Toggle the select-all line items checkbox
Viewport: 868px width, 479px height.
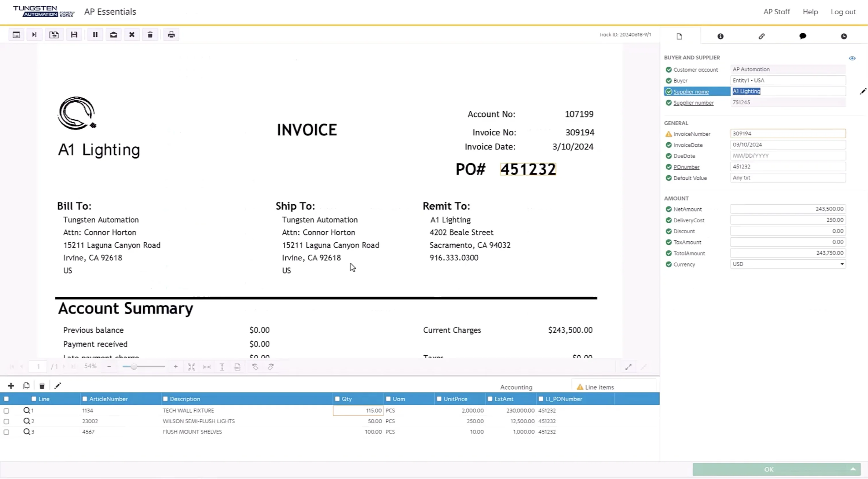(6, 399)
